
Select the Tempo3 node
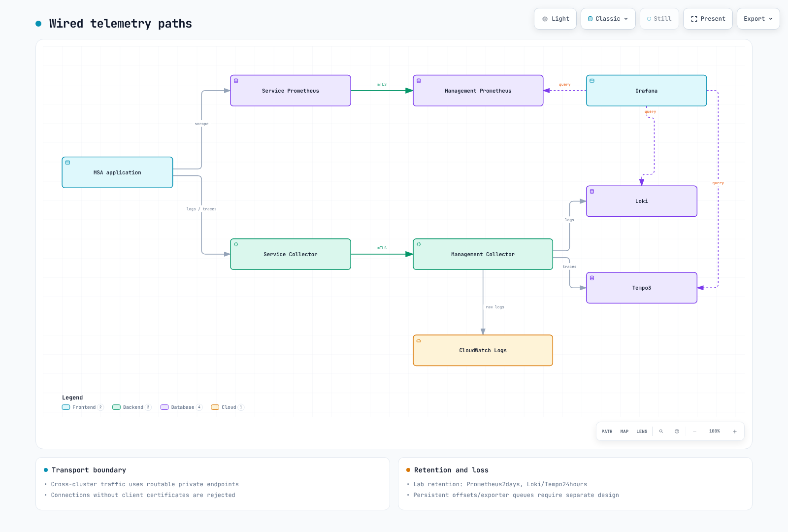[642, 288]
